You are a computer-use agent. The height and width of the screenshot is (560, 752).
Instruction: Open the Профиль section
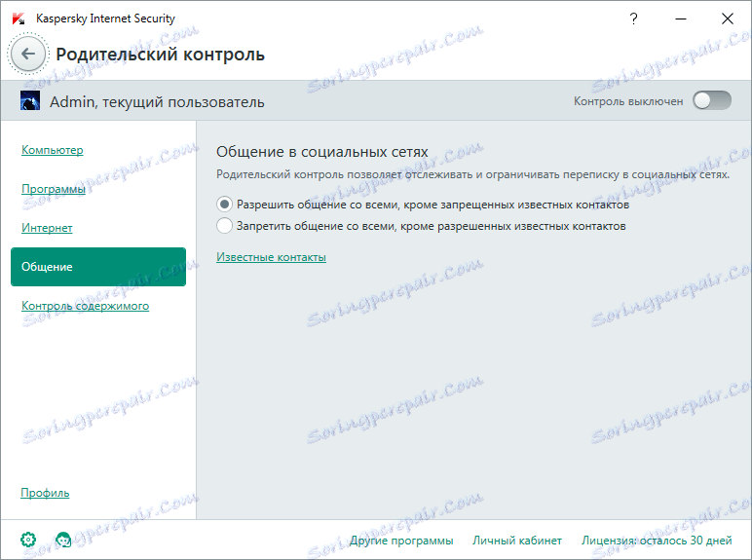coord(45,493)
